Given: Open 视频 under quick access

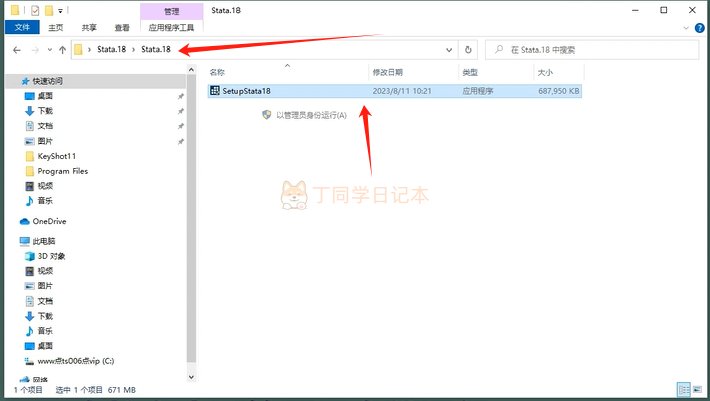Looking at the screenshot, I should (45, 186).
